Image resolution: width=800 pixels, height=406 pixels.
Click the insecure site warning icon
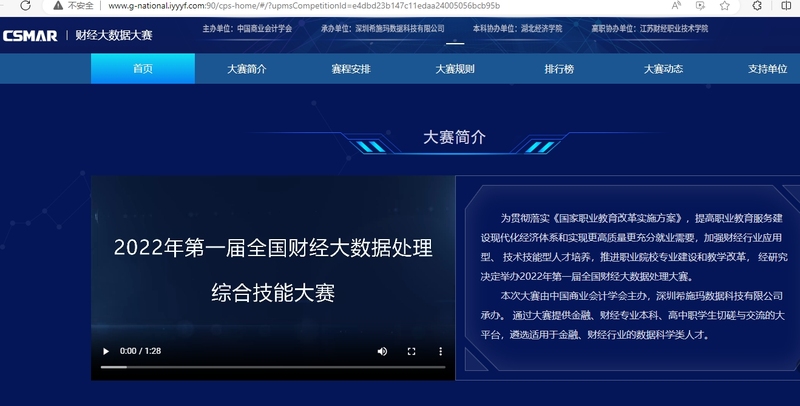(x=58, y=6)
